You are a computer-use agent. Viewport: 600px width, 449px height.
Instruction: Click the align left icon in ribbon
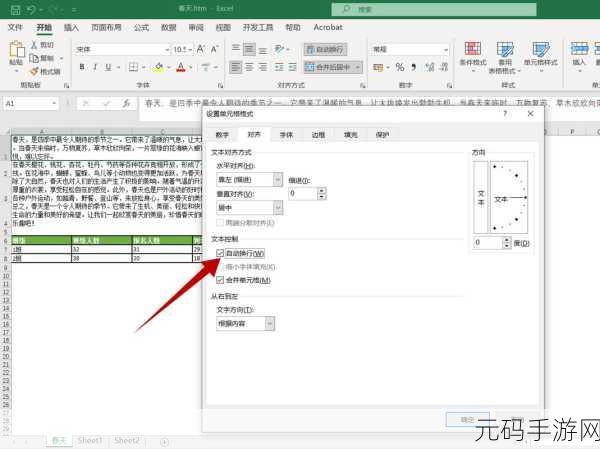tap(236, 67)
